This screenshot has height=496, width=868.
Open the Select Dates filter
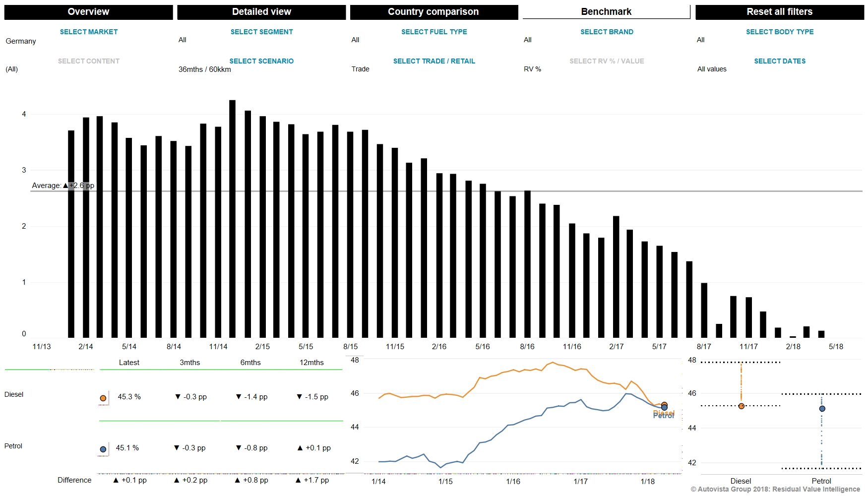(779, 61)
